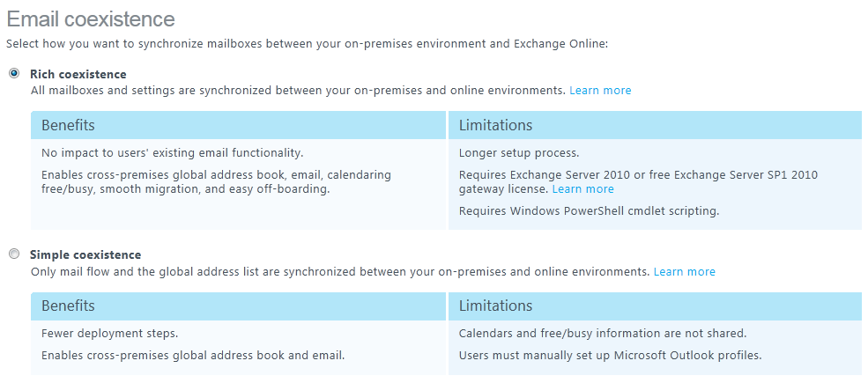Click the 'No impact to users' benefit text
The image size is (868, 383).
click(x=172, y=152)
